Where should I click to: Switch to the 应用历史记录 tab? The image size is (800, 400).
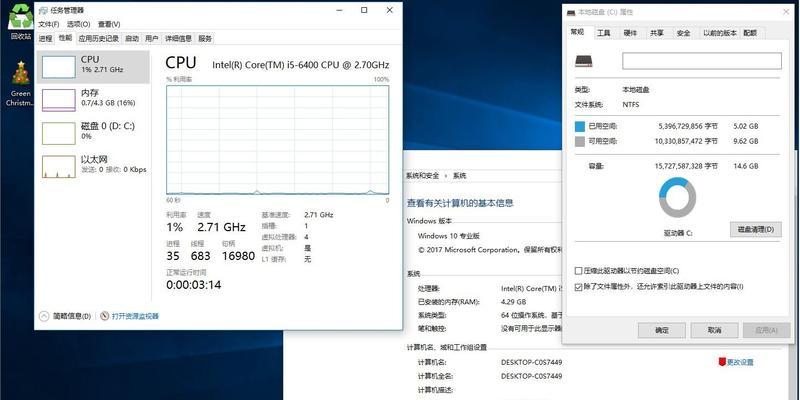[x=98, y=38]
